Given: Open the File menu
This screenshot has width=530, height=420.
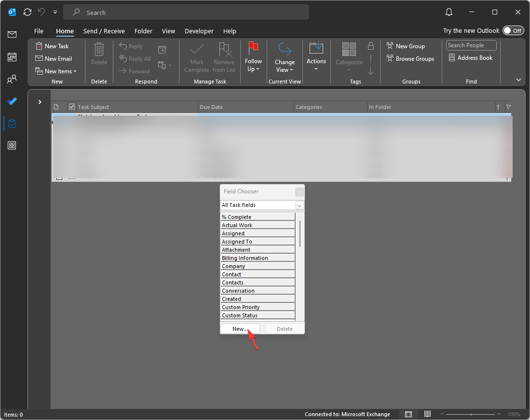Looking at the screenshot, I should [x=39, y=31].
